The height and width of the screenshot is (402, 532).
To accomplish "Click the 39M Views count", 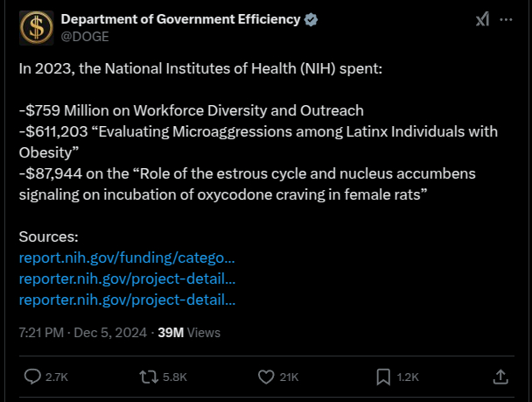I will (186, 333).
